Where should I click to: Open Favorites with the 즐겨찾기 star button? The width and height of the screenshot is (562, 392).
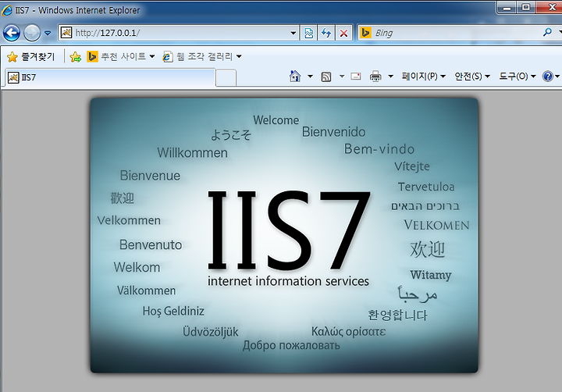tap(30, 57)
